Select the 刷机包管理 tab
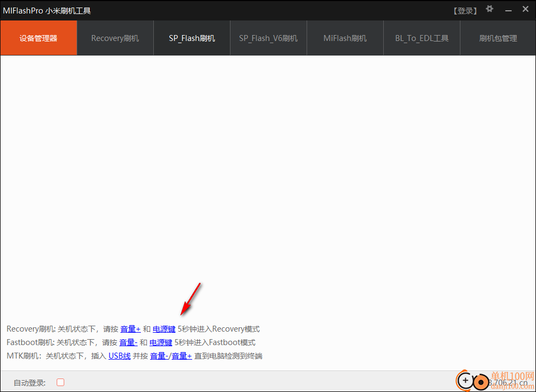Viewport: 536px width, 392px height. [498, 38]
